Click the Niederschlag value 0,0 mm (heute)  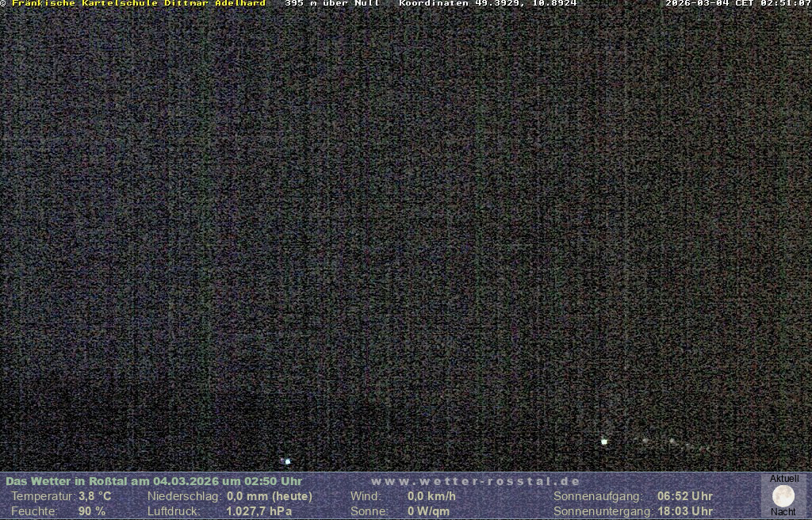point(270,496)
